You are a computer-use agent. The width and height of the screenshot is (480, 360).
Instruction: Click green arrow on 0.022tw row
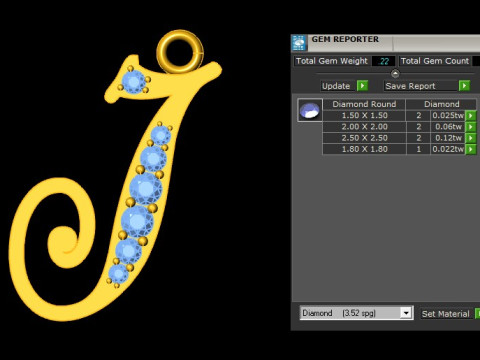coord(470,149)
